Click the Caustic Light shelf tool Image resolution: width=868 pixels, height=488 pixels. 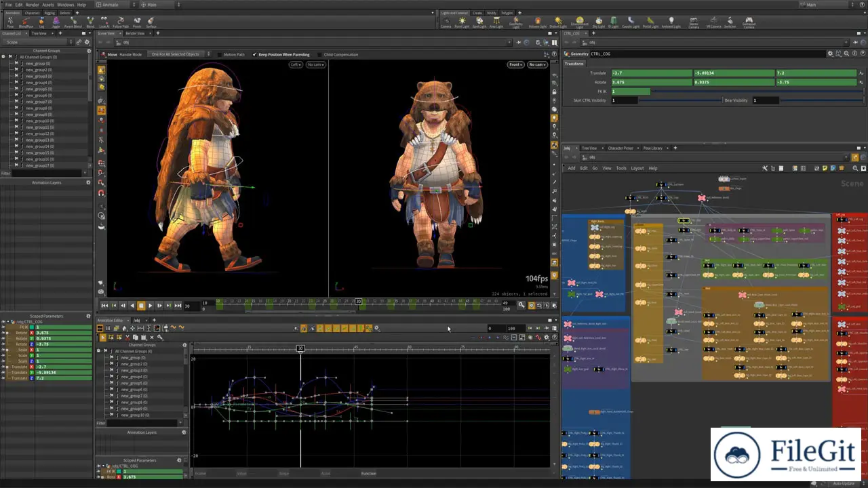coord(631,22)
